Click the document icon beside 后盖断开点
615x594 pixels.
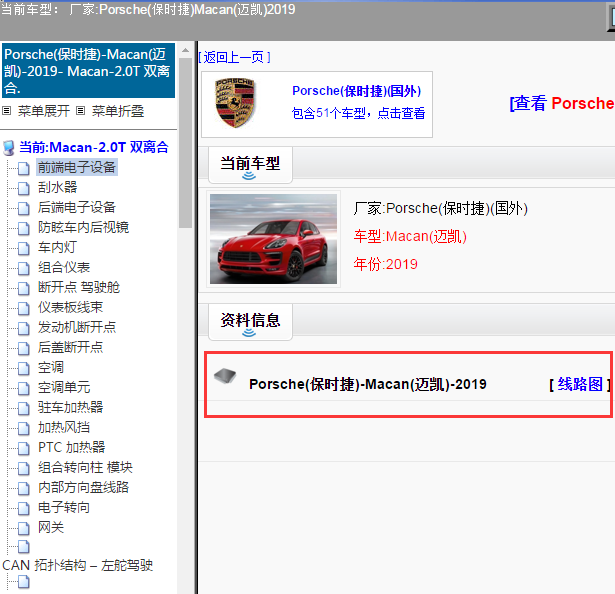point(24,348)
